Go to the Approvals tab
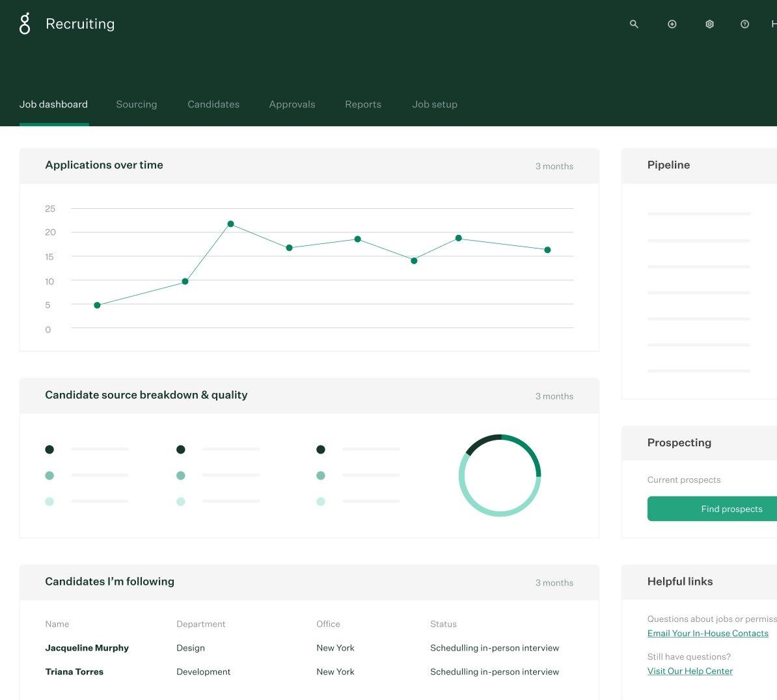The image size is (777, 700). click(292, 105)
